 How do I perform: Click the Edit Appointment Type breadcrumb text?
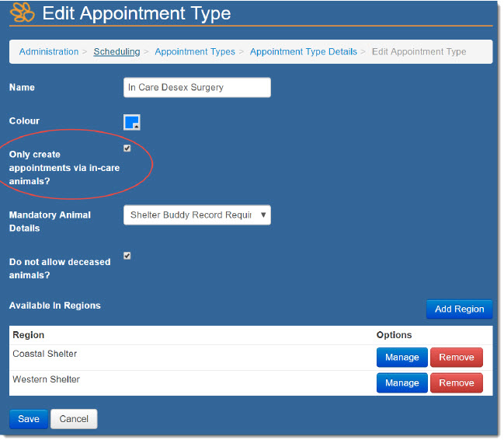coord(419,52)
